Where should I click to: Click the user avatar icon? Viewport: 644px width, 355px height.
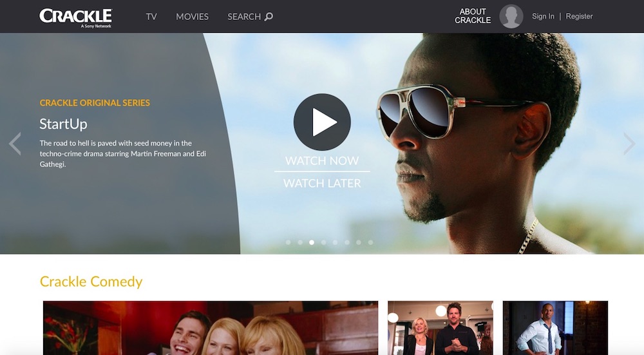[511, 17]
